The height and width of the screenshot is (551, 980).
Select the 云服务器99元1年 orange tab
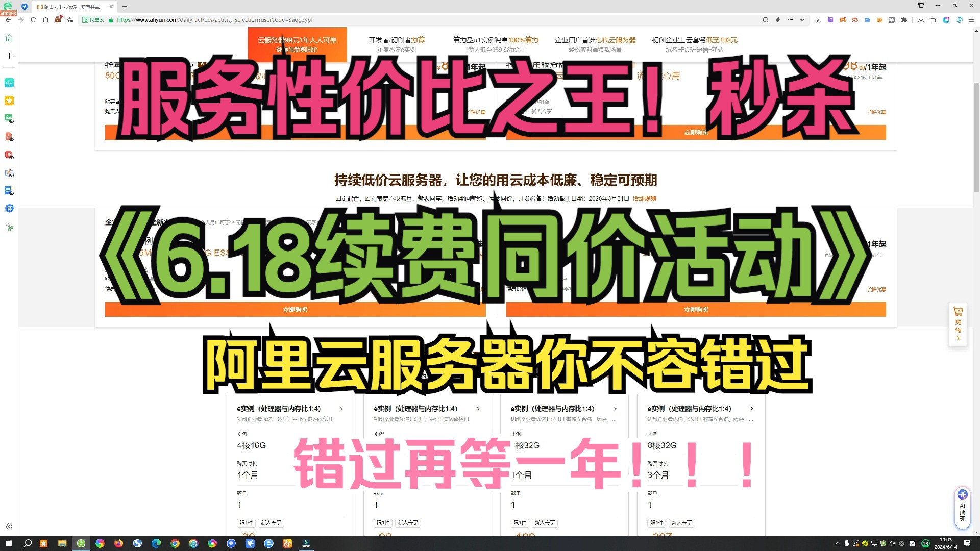[x=297, y=44]
